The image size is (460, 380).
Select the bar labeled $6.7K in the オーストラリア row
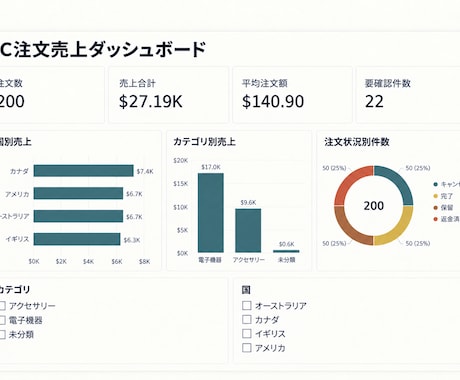coord(78,216)
